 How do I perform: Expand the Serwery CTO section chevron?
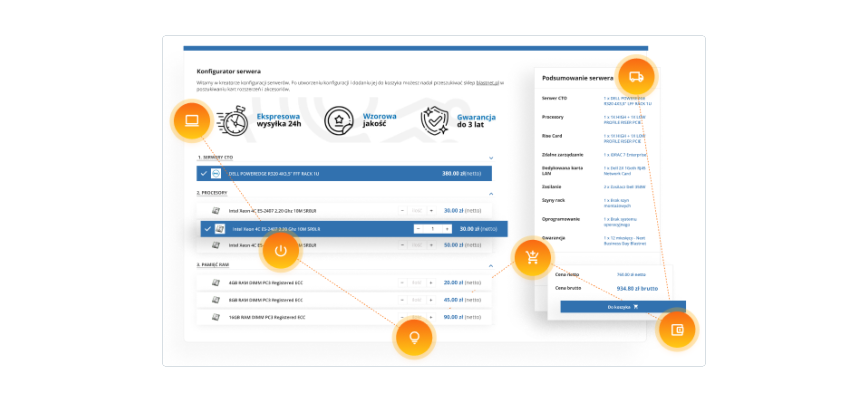point(491,158)
